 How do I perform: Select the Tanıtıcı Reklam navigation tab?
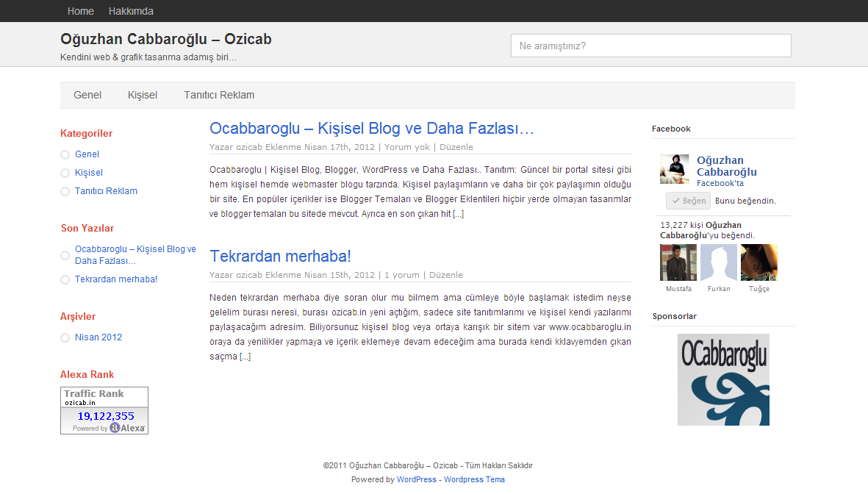[x=219, y=95]
